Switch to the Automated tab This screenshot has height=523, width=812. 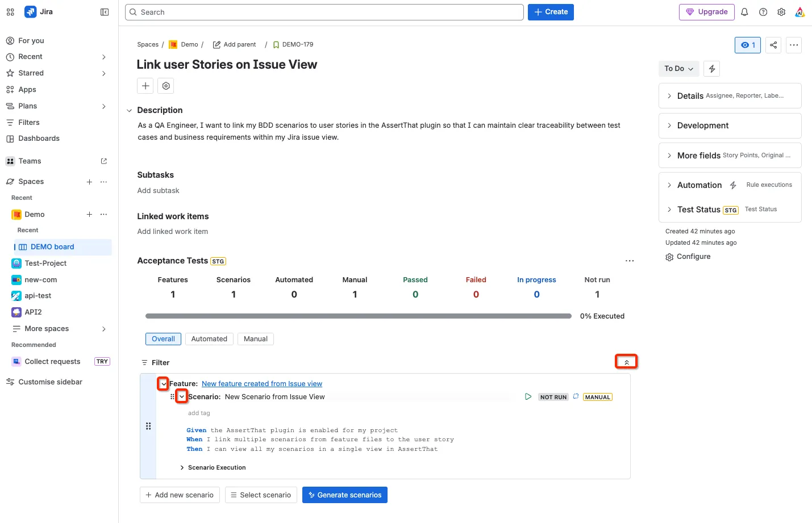click(x=209, y=339)
